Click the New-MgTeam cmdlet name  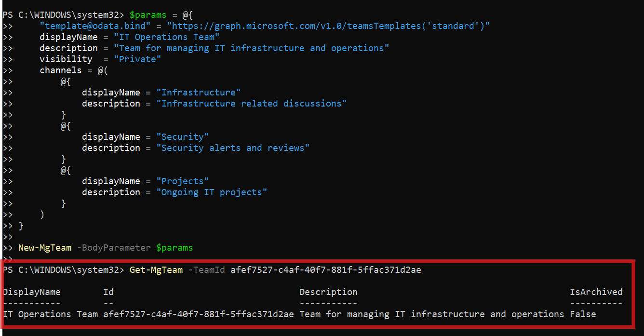[44, 248]
